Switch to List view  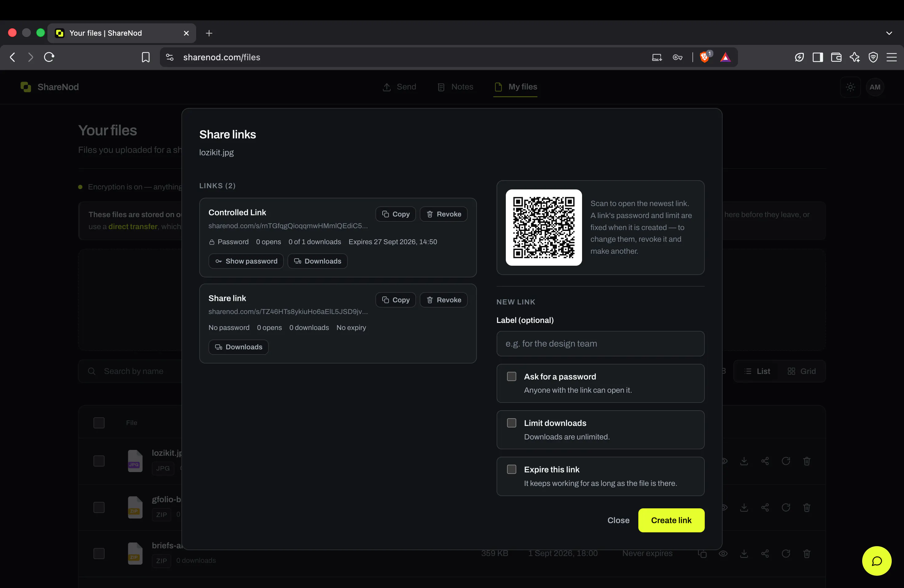tap(757, 371)
